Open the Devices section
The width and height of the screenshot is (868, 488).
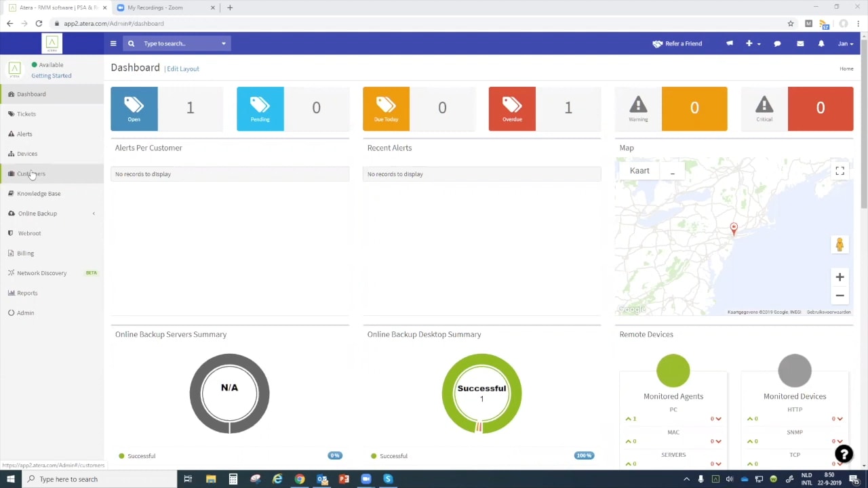coord(27,154)
